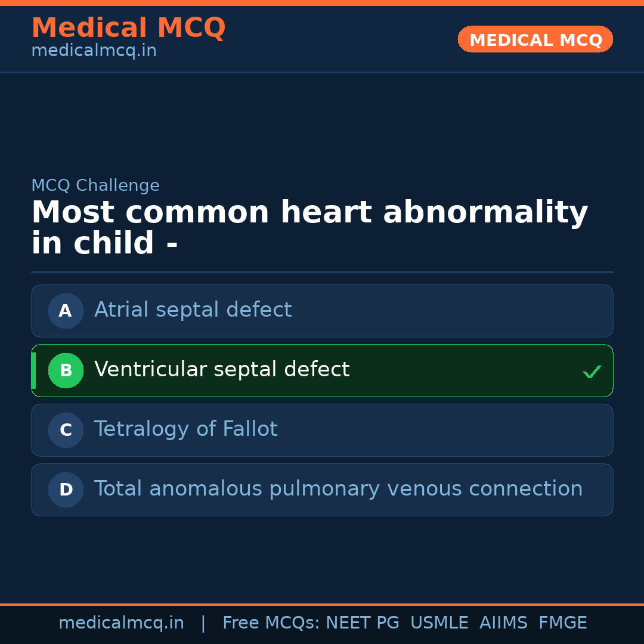This screenshot has width=644, height=644.
Task: Click the question text about heart abnormality
Action: (x=309, y=228)
